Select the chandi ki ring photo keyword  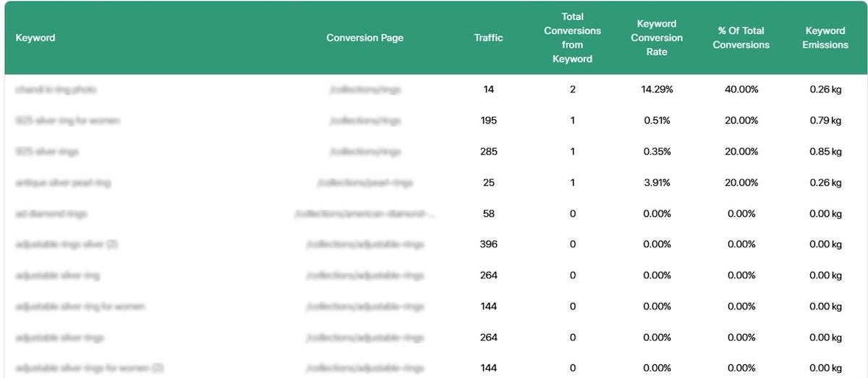56,90
